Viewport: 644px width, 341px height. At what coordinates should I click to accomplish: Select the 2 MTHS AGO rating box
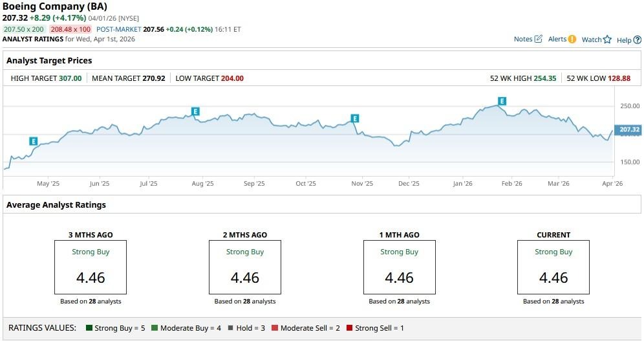[245, 267]
